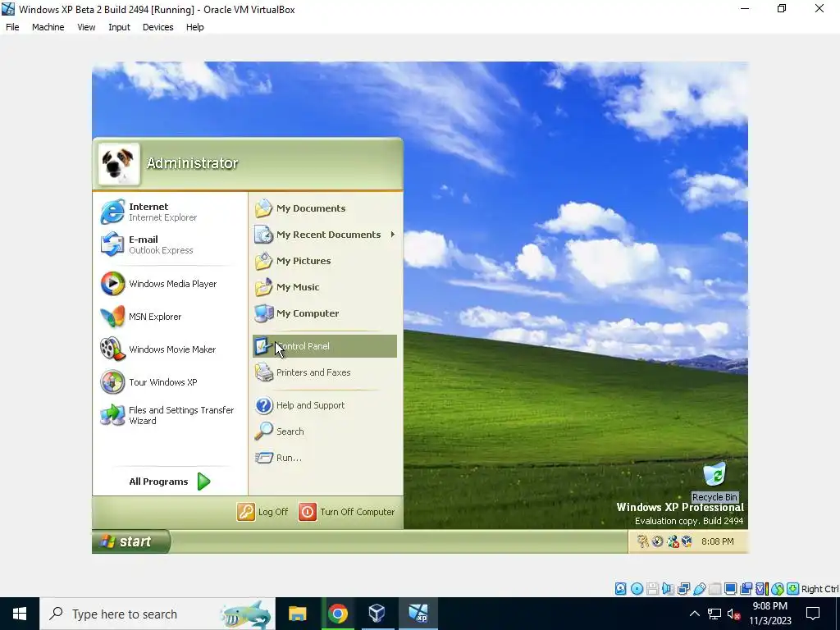Open VirtualBox Devices menu
The width and height of the screenshot is (840, 630).
tap(158, 27)
